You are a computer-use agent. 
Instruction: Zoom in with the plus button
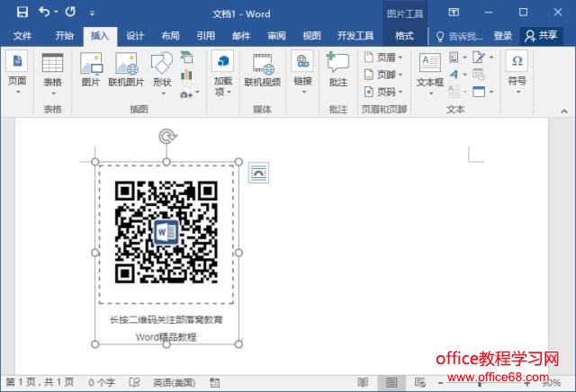527,383
